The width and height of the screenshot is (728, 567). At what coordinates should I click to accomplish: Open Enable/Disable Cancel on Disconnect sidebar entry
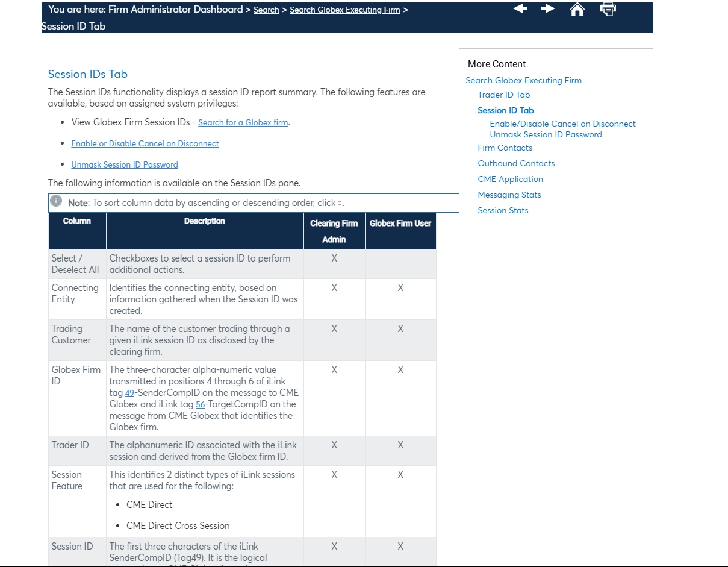pos(563,124)
